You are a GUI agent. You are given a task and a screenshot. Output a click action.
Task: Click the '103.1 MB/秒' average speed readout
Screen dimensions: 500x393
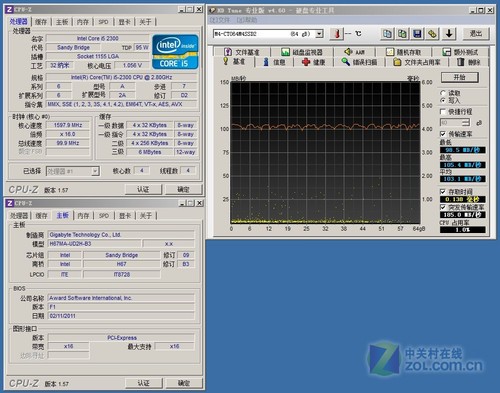(462, 179)
